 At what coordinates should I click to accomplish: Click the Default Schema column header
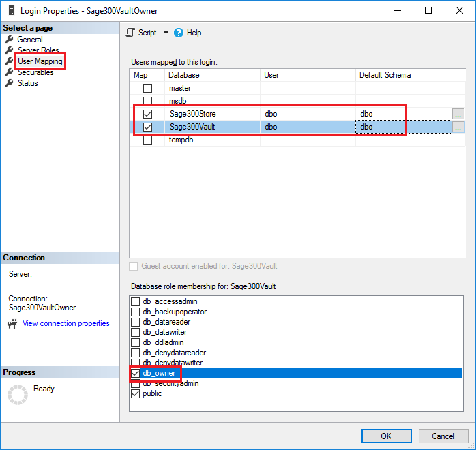411,75
